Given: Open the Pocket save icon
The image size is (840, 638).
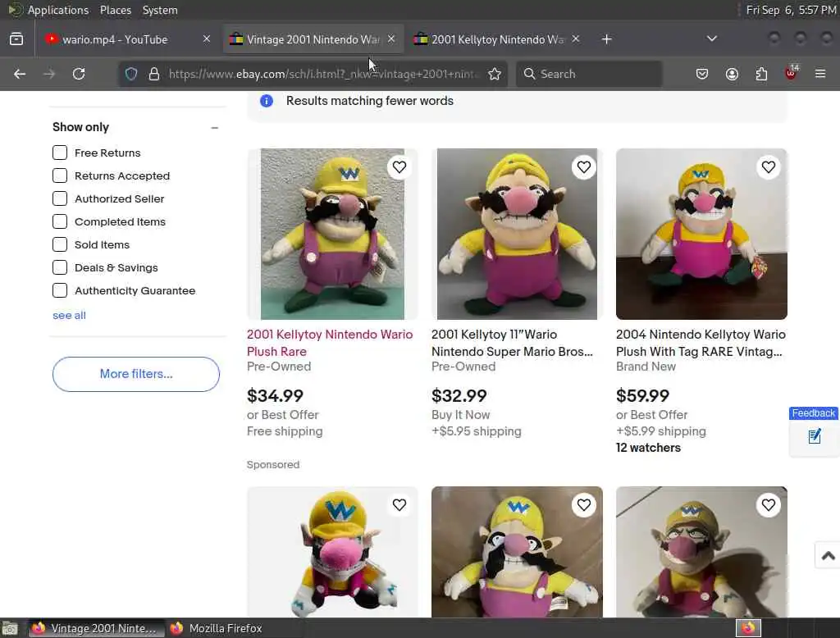Looking at the screenshot, I should (x=702, y=74).
